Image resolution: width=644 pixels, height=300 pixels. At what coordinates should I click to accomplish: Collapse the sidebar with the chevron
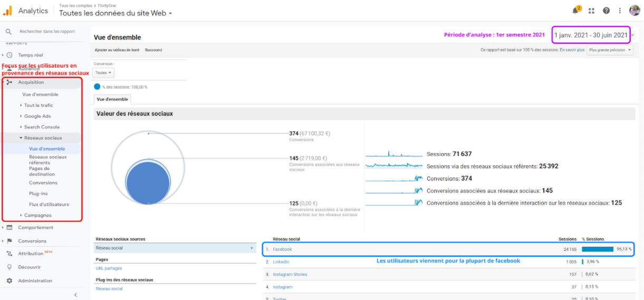(75, 295)
